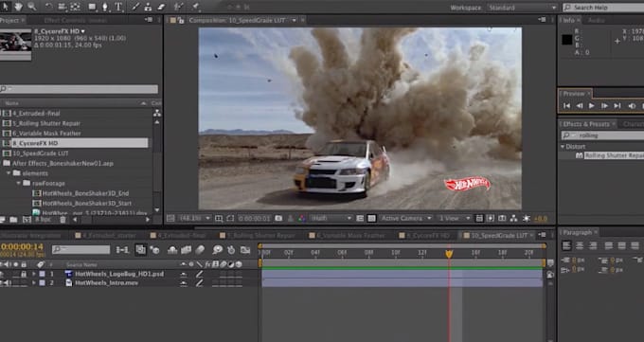This screenshot has width=644, height=342.
Task: Select the Puppet Pin tool
Action: [195, 7]
